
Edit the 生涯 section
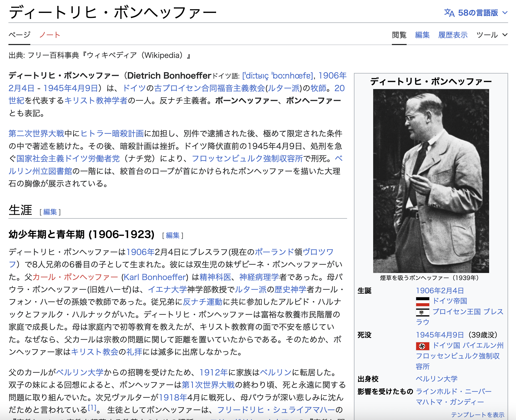point(50,212)
